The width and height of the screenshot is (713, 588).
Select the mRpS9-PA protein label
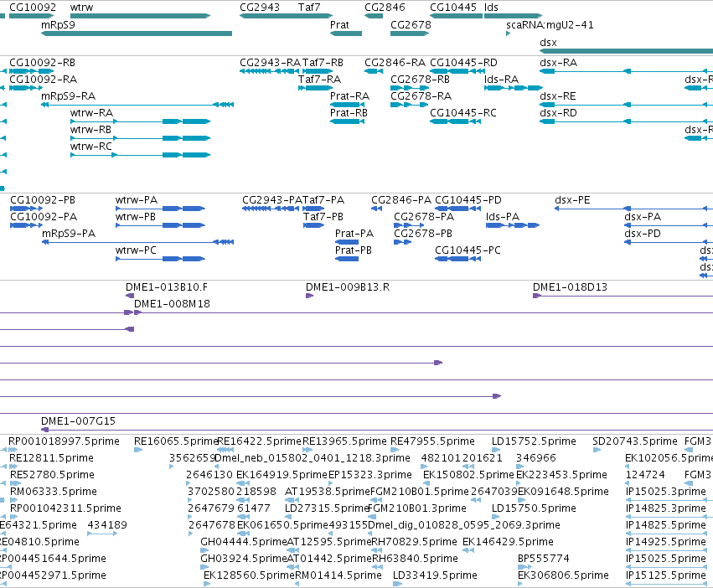click(69, 234)
